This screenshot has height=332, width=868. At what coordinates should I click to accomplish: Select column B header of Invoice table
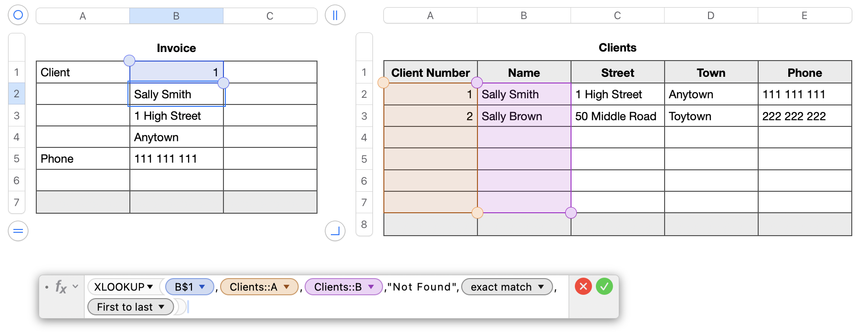click(176, 16)
